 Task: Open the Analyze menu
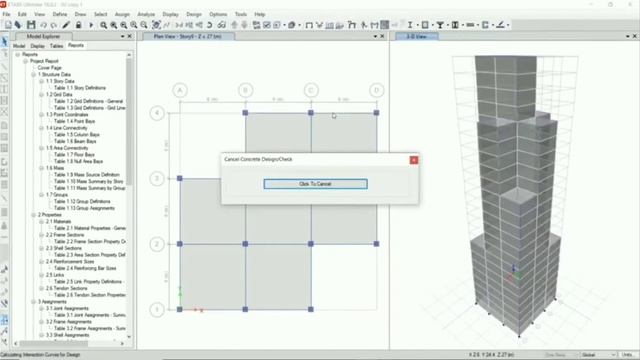tap(146, 14)
